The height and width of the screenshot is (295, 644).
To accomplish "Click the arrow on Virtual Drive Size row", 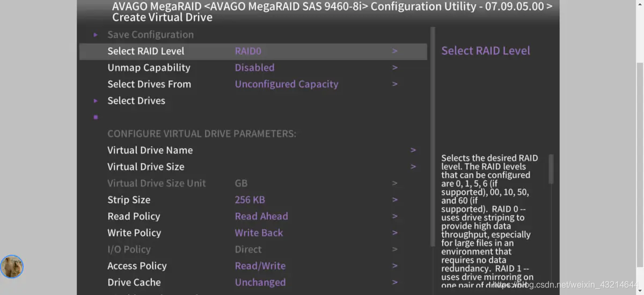I will coord(413,167).
